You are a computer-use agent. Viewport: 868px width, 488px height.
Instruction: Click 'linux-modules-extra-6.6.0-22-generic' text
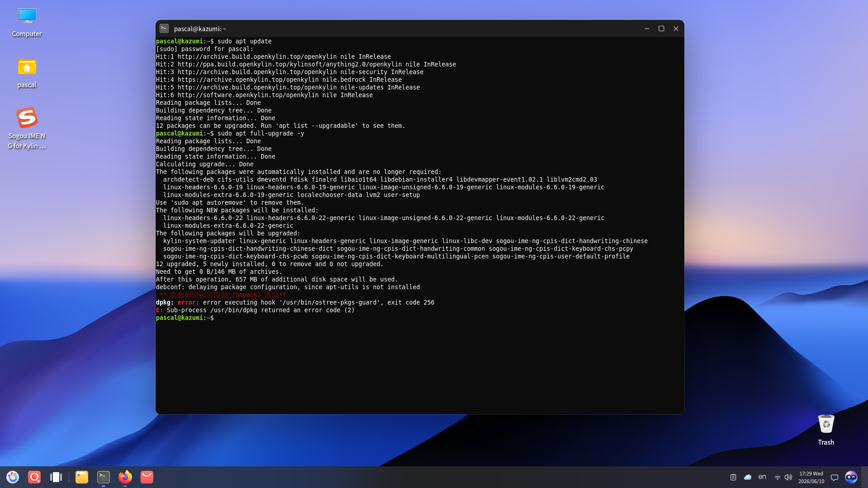click(228, 225)
